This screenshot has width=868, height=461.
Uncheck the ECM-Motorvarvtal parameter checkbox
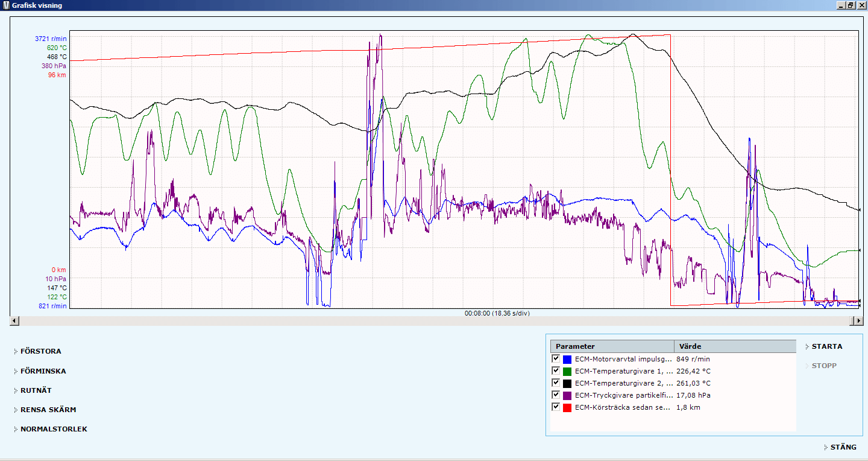(556, 358)
